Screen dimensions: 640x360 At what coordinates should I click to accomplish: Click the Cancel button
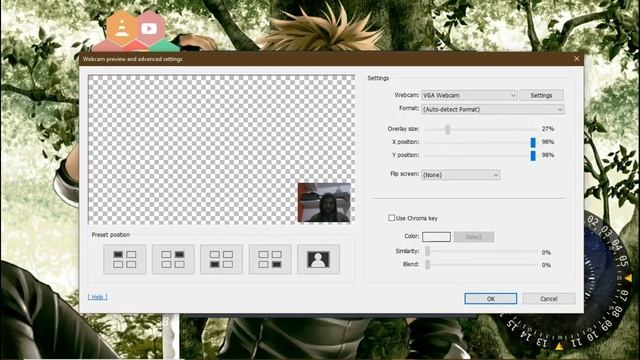[549, 298]
